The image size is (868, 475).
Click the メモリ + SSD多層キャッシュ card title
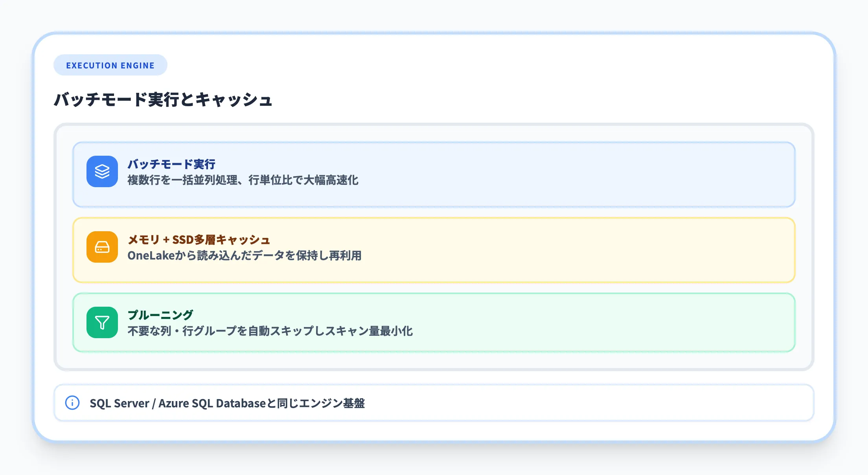tap(199, 239)
